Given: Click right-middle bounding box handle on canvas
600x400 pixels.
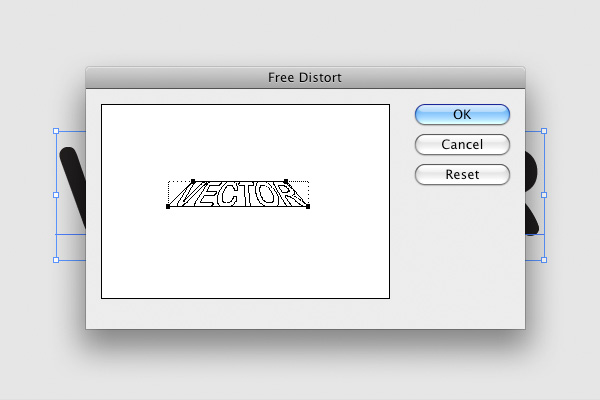Looking at the screenshot, I should click(x=543, y=195).
